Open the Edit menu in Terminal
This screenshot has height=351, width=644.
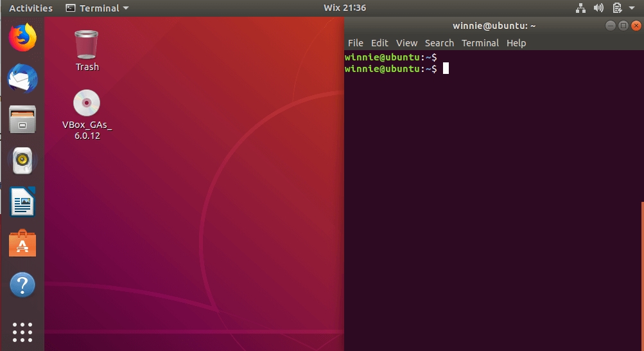pos(379,42)
